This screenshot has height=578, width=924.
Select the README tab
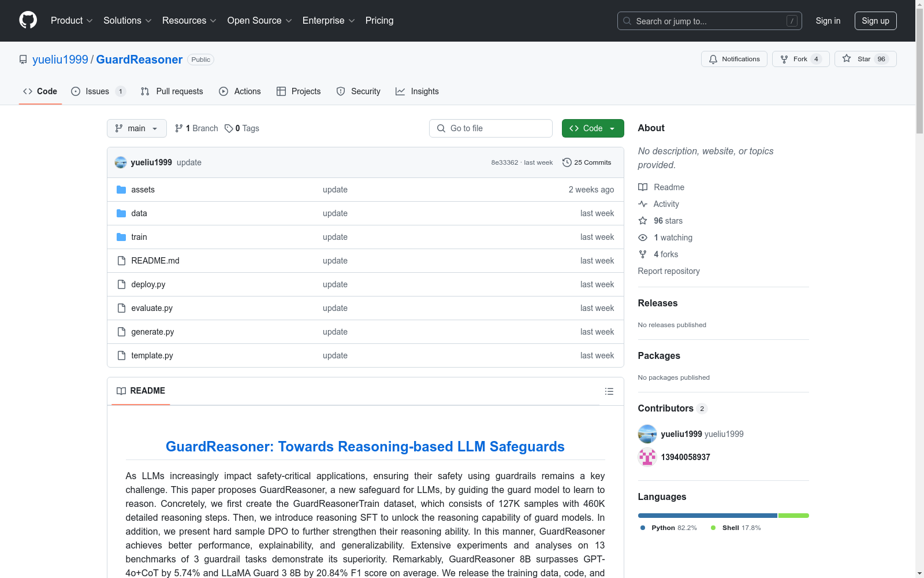[x=141, y=391]
